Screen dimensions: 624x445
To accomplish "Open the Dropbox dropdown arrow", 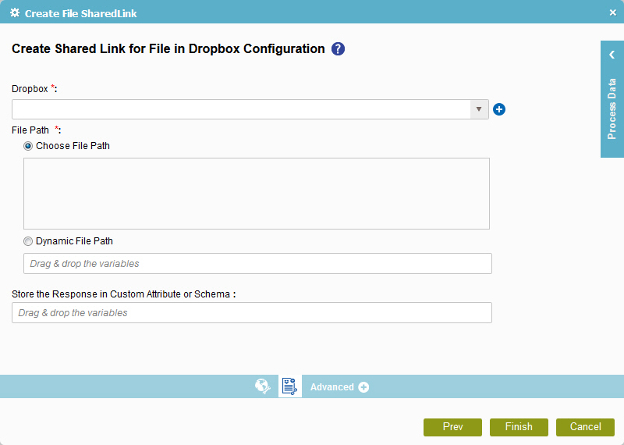I will tap(479, 109).
